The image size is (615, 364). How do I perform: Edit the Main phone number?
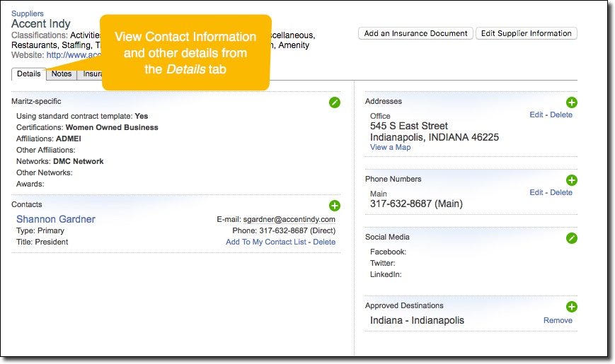[536, 192]
